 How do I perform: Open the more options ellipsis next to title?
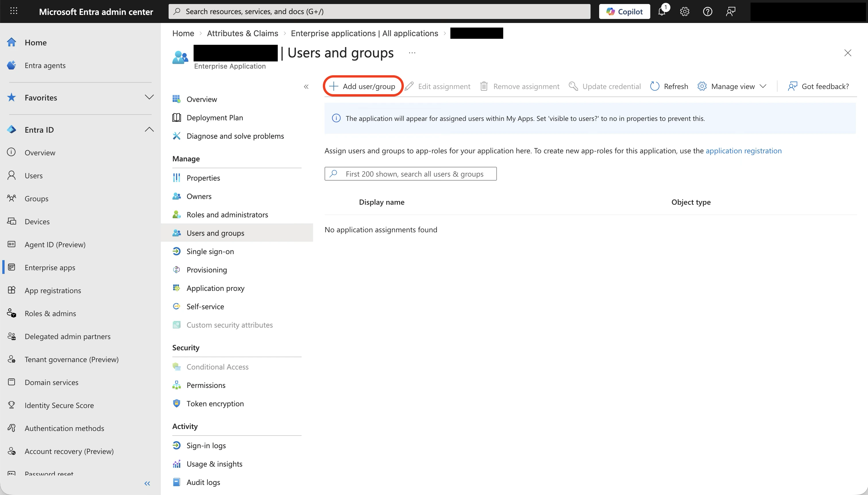pyautogui.click(x=412, y=53)
